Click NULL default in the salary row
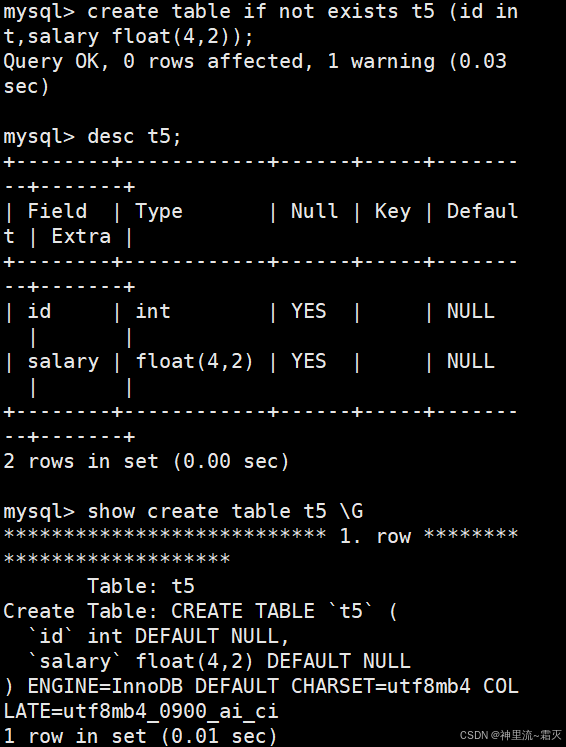 [471, 362]
